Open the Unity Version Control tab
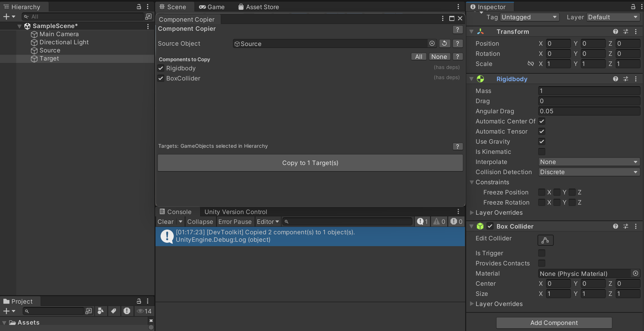 pos(236,212)
